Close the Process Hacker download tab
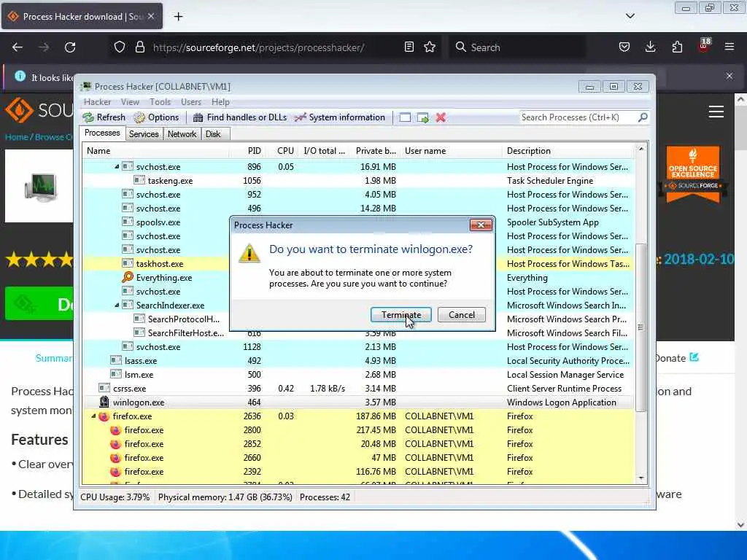Screen dimensions: 747x560 pos(151,16)
